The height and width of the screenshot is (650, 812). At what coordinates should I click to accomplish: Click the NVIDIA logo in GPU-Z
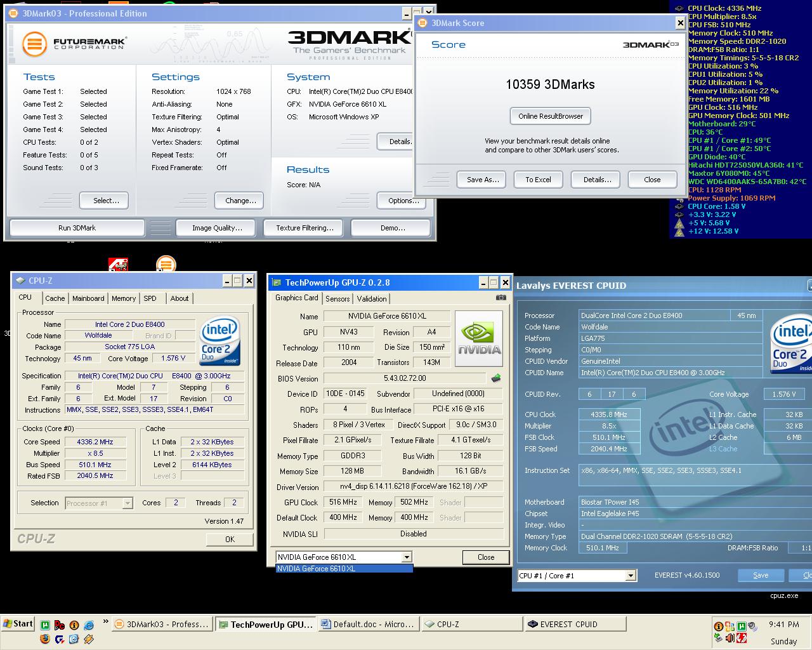480,338
